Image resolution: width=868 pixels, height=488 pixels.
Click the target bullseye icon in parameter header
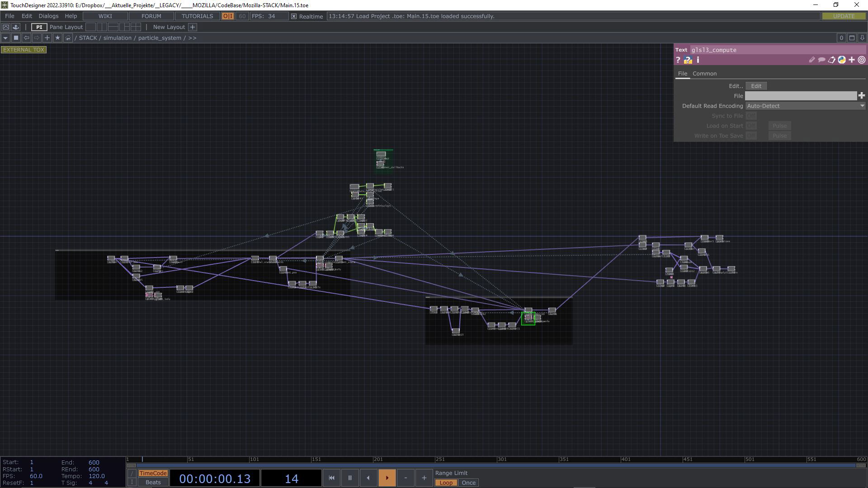(862, 60)
